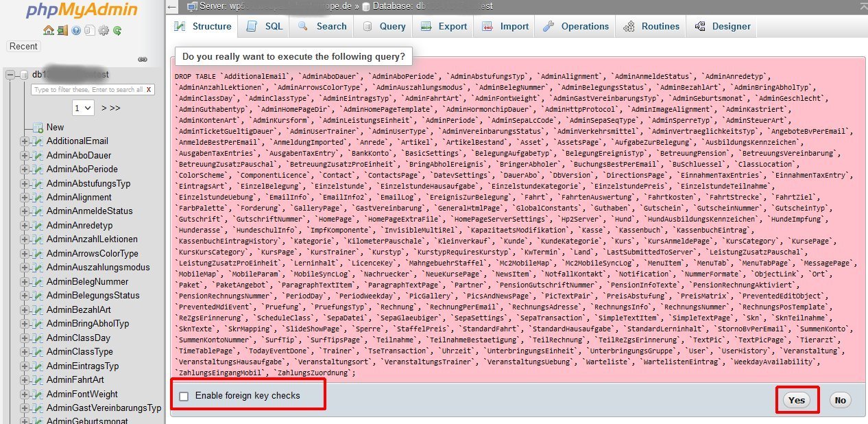Image resolution: width=868 pixels, height=424 pixels.
Task: Click the log out door icon
Action: (x=62, y=30)
